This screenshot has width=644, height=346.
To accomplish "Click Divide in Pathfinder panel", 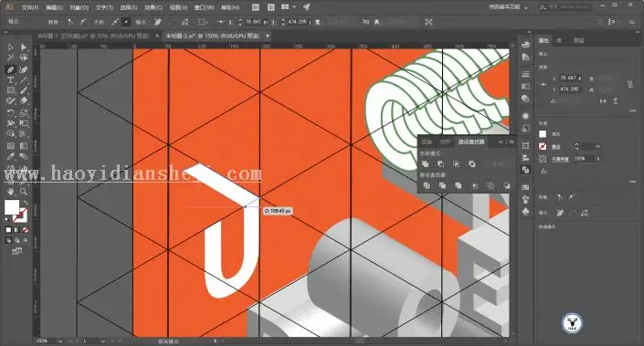I will coord(427,185).
